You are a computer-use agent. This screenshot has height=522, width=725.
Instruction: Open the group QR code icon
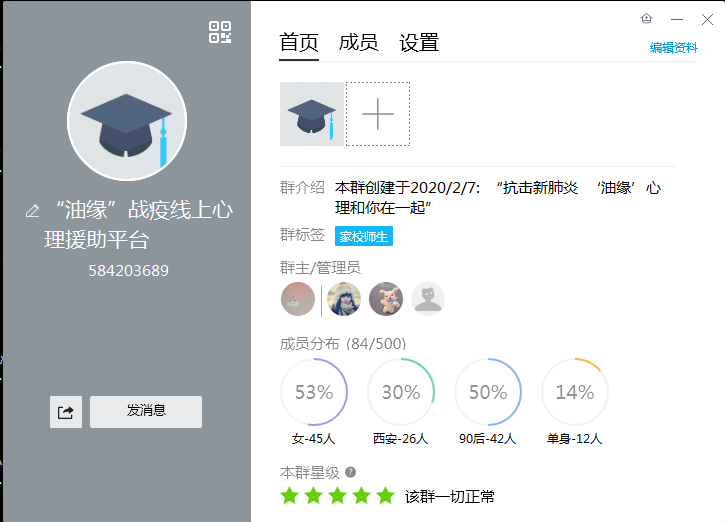220,32
